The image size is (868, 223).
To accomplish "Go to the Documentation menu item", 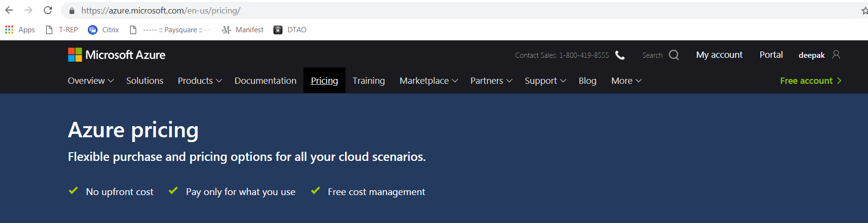I will (x=265, y=81).
